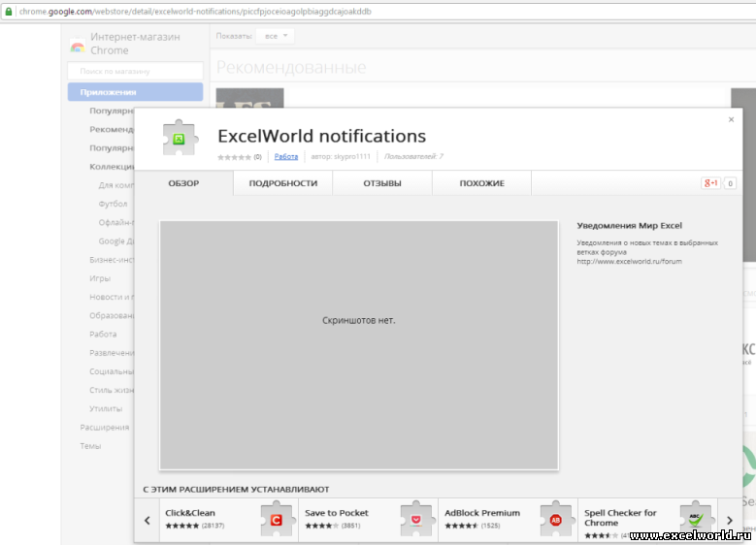
Task: Select Расширения in the store sidebar
Action: click(105, 428)
